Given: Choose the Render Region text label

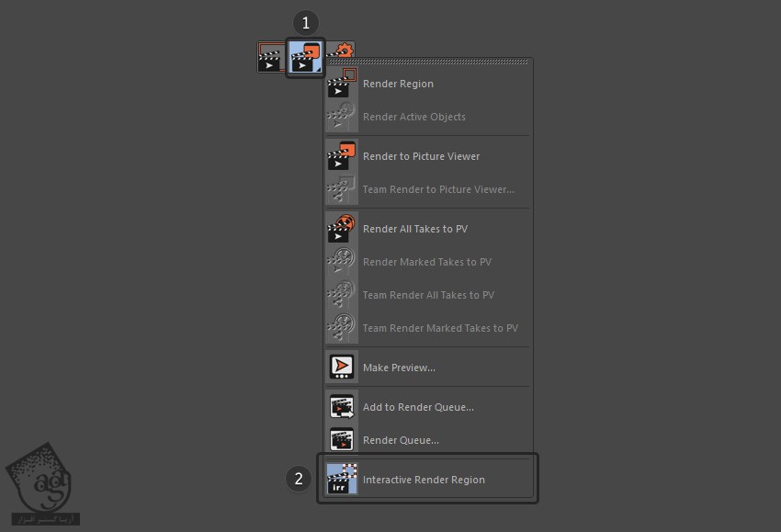Looking at the screenshot, I should 398,84.
